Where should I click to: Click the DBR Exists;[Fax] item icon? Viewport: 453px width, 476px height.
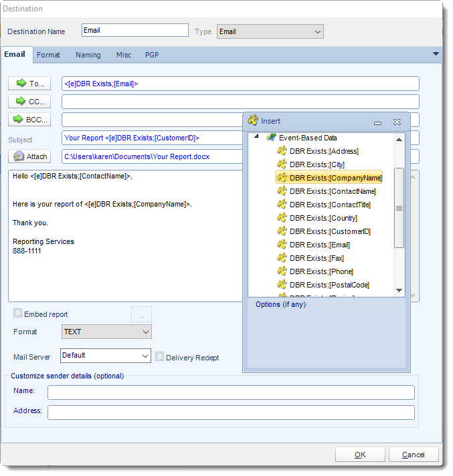click(282, 257)
